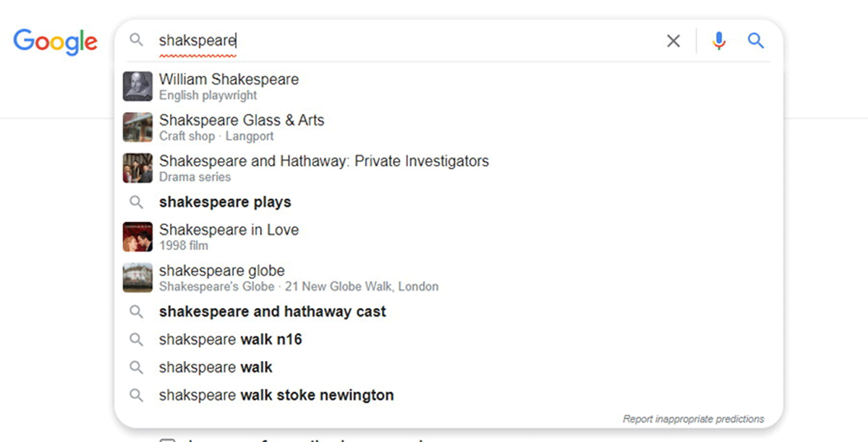
Task: Select the 'William Shakespeare' English playwright suggestion
Action: pyautogui.click(x=229, y=80)
